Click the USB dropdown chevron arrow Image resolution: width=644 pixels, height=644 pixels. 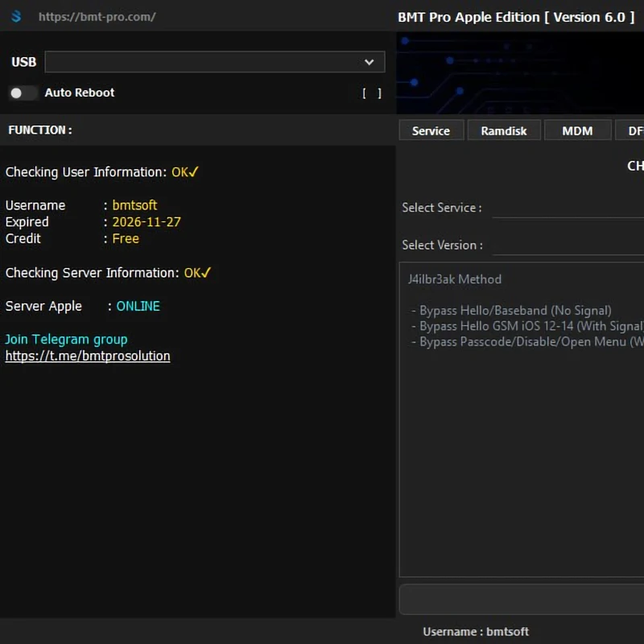[369, 62]
